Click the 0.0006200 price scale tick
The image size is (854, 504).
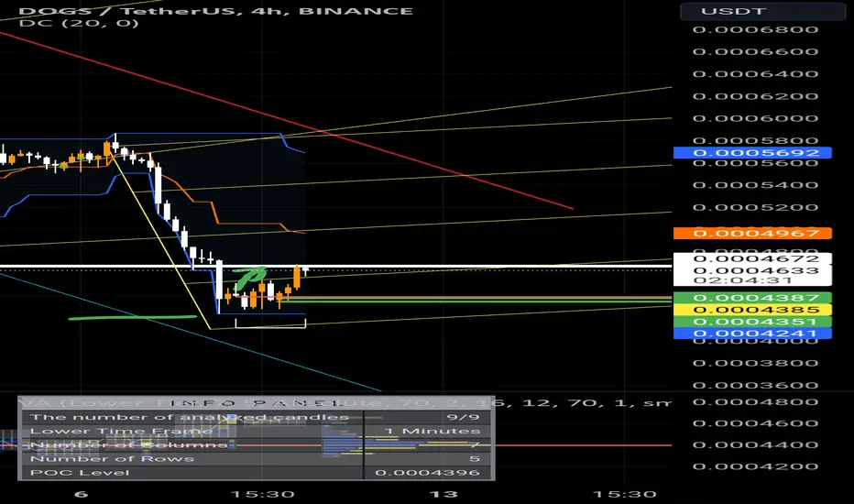755,96
